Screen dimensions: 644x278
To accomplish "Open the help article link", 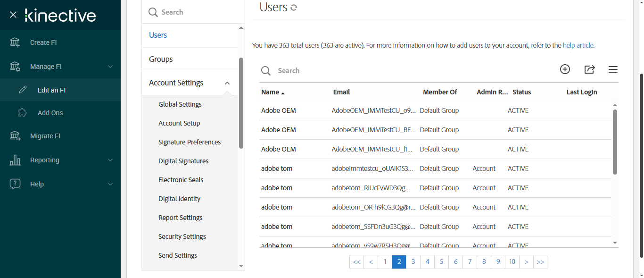I will 578,45.
